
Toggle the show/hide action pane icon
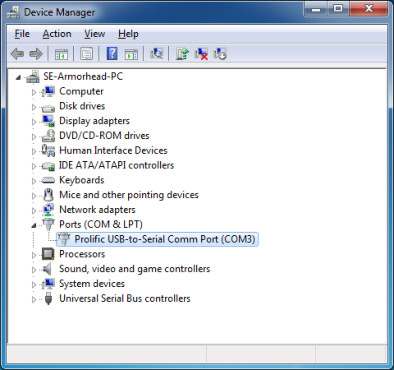131,54
